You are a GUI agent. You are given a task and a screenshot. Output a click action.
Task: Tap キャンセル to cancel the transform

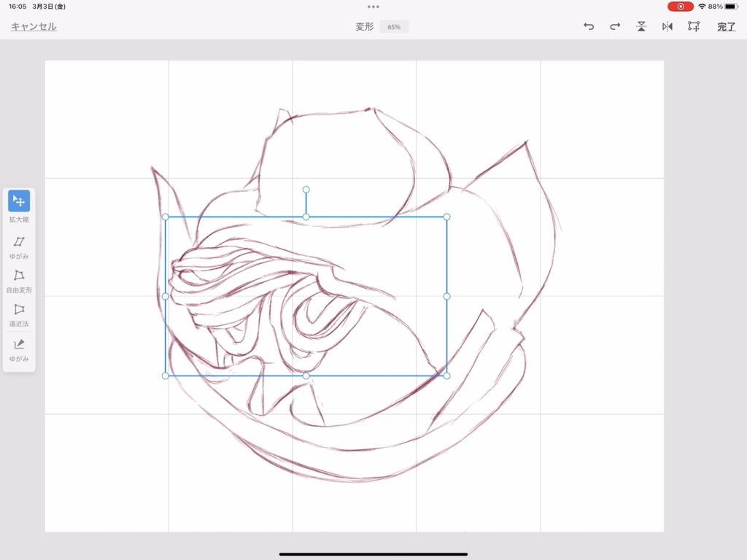pyautogui.click(x=32, y=26)
